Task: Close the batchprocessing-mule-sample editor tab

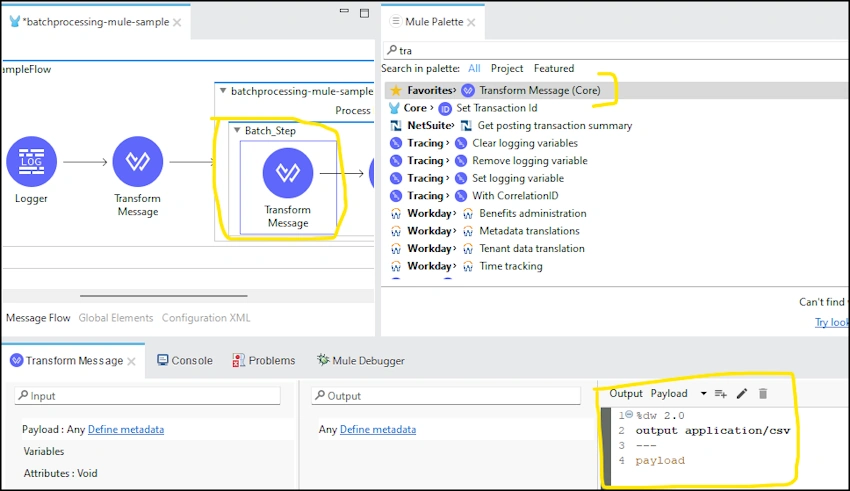Action: click(x=177, y=22)
